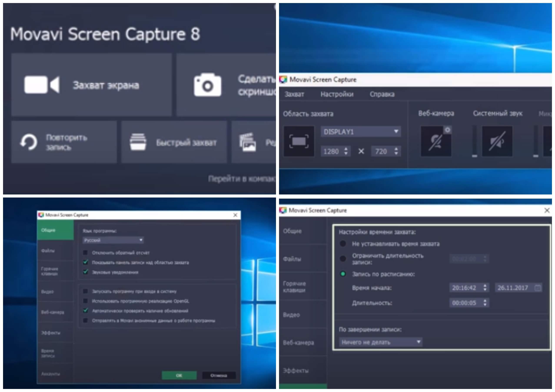Check Использовать программную реализацию OpenGL

[x=85, y=301]
